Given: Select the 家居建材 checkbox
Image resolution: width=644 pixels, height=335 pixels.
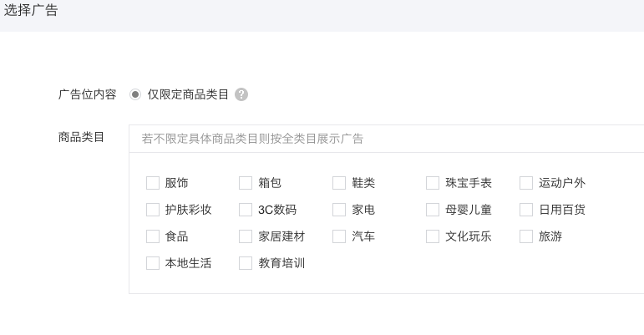Looking at the screenshot, I should pyautogui.click(x=246, y=236).
